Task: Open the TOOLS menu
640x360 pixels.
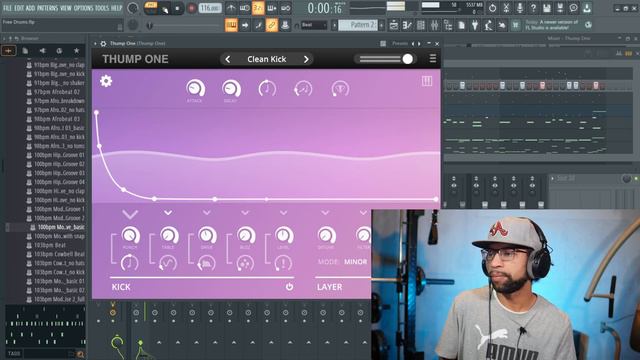Action: coord(102,8)
